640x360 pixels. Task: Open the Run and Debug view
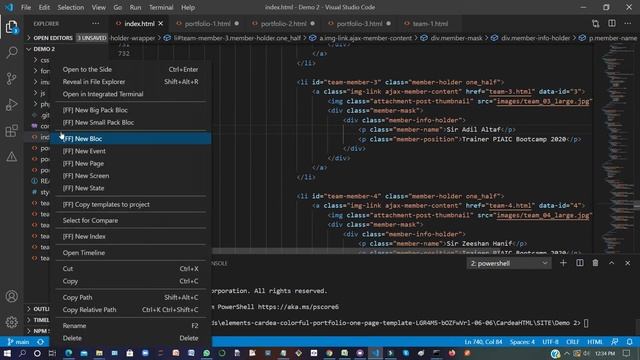(x=11, y=104)
